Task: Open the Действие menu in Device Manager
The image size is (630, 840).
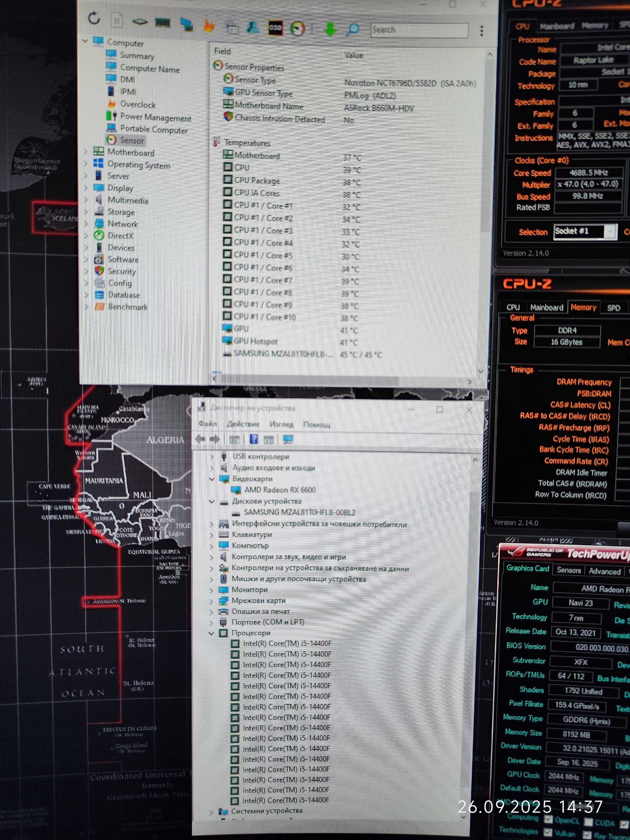Action: tap(243, 424)
